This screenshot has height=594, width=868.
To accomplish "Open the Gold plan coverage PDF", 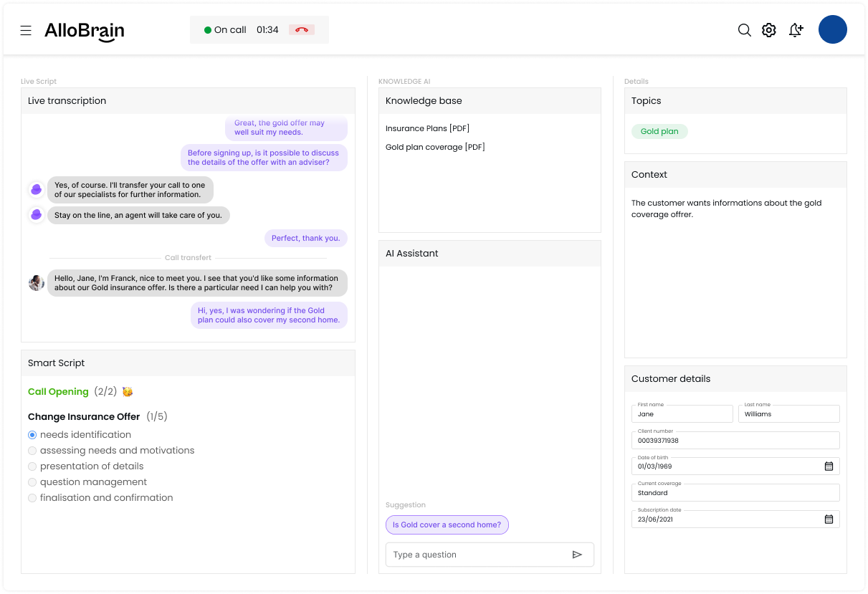I will [x=435, y=147].
